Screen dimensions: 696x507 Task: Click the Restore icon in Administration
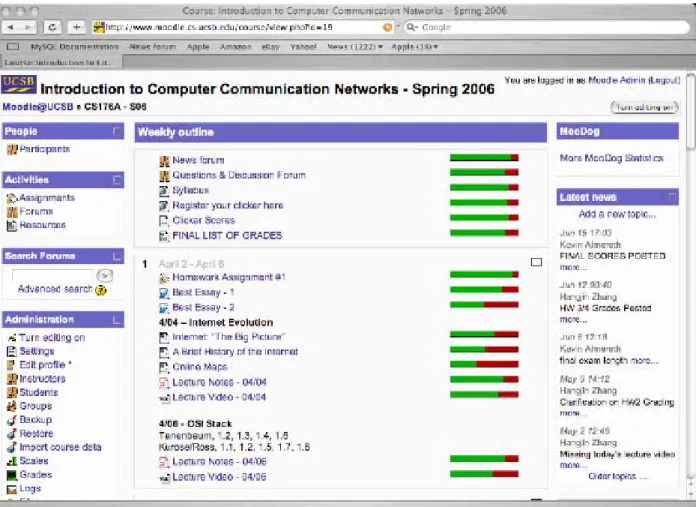12,434
